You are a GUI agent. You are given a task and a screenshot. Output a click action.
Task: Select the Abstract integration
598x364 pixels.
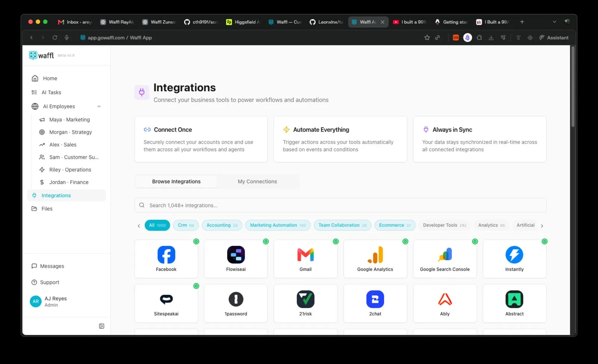point(514,303)
